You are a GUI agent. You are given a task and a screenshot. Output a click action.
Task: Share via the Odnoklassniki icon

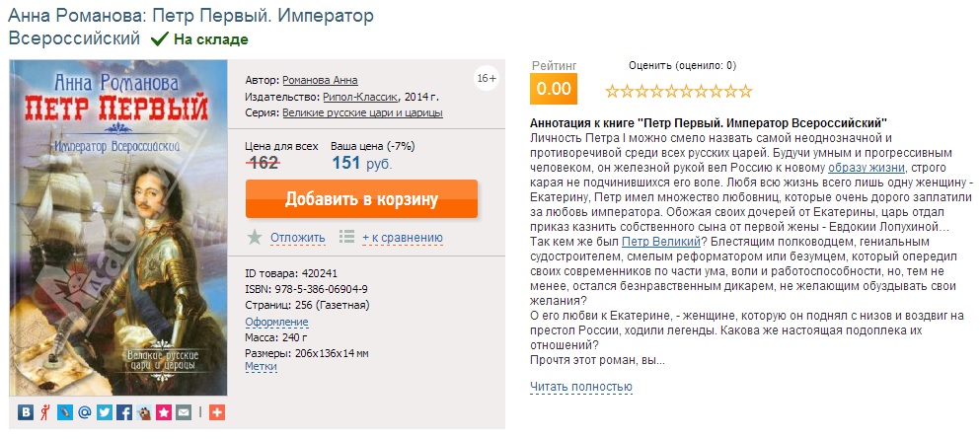(x=45, y=413)
